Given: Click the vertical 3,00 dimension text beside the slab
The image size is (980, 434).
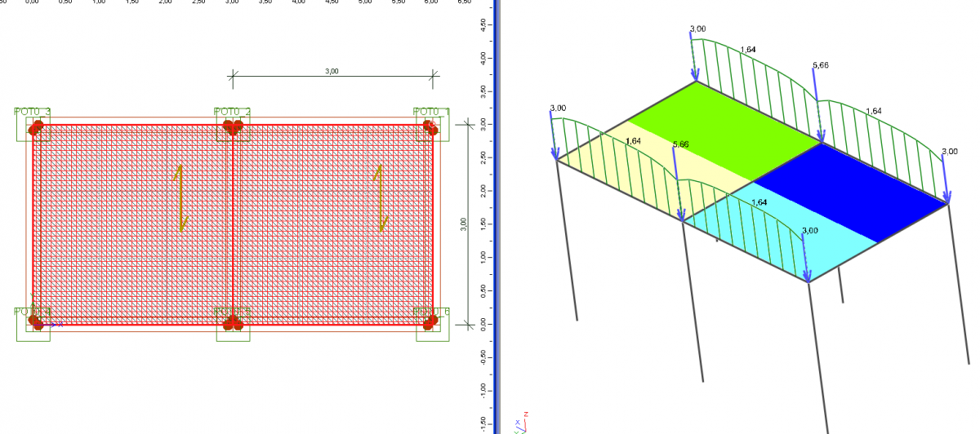Looking at the screenshot, I should [x=463, y=223].
